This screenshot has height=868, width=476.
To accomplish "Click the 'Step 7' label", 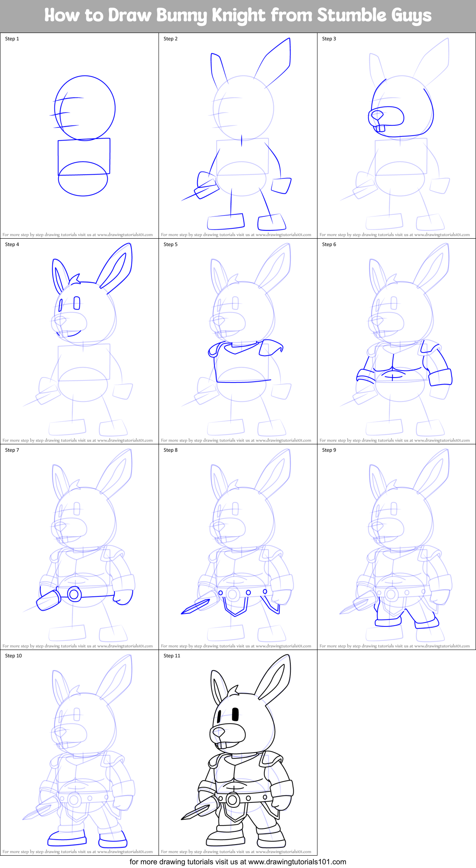I will point(12,450).
